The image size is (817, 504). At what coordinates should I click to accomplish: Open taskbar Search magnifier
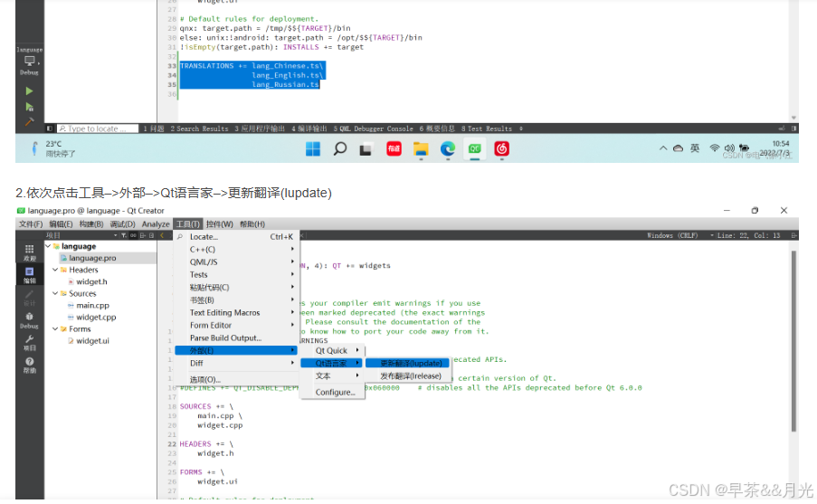tap(339, 149)
